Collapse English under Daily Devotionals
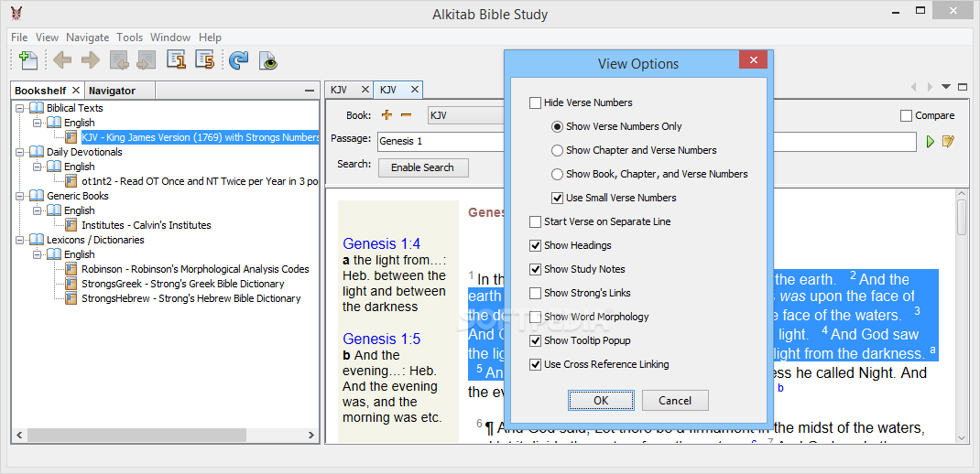The image size is (980, 474). [37, 167]
